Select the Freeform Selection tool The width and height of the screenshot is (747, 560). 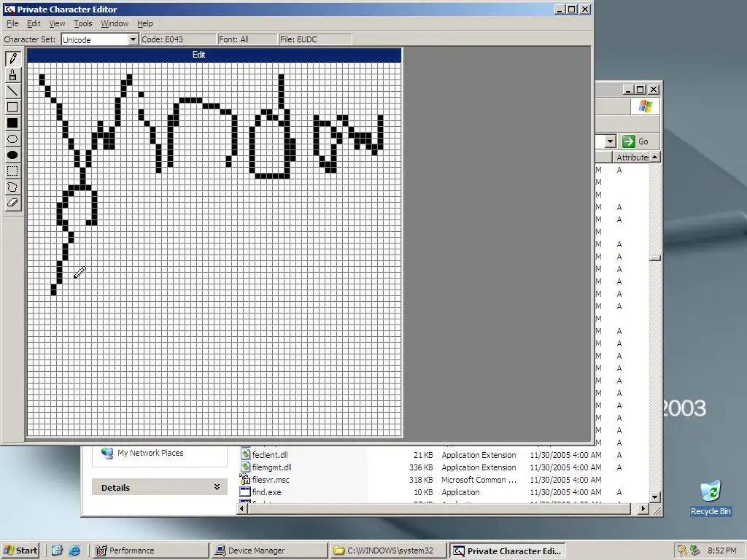[13, 187]
